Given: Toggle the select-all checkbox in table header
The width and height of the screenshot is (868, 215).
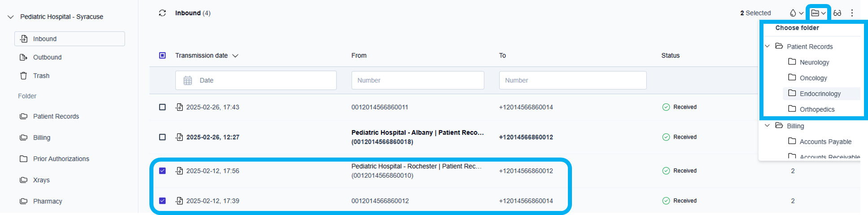Looking at the screenshot, I should coord(162,56).
